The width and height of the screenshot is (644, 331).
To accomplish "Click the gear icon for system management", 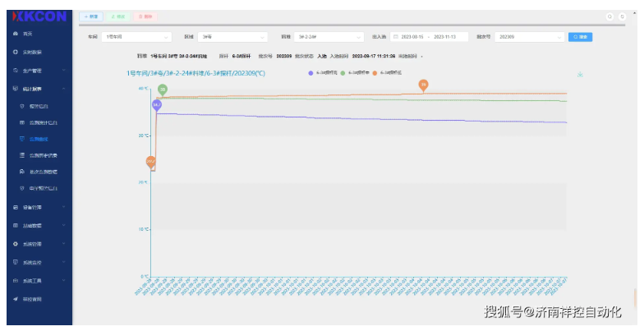I will click(16, 244).
